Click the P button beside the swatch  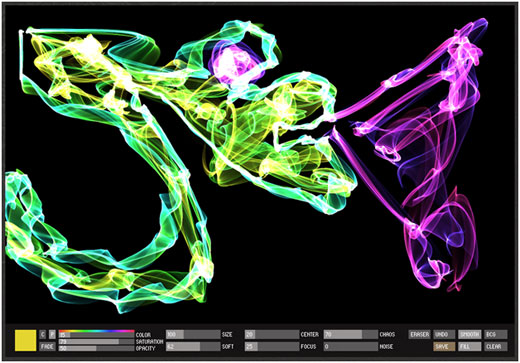click(x=52, y=334)
